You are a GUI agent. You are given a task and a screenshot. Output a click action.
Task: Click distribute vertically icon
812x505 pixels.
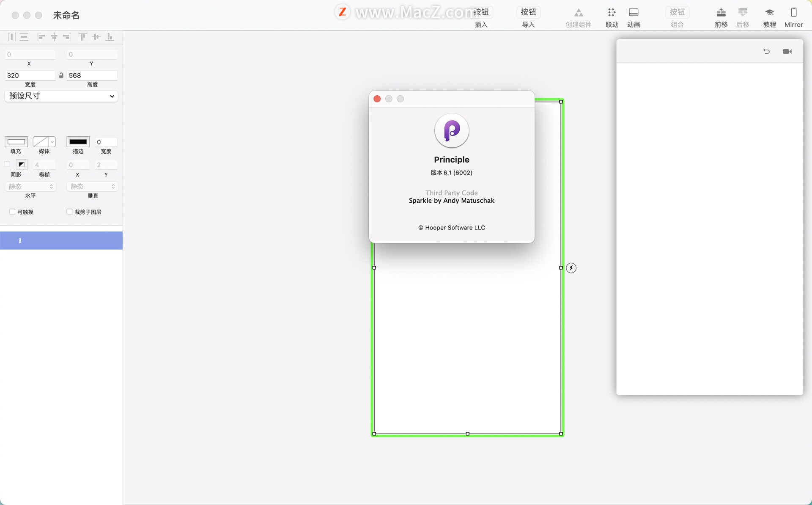(x=24, y=37)
